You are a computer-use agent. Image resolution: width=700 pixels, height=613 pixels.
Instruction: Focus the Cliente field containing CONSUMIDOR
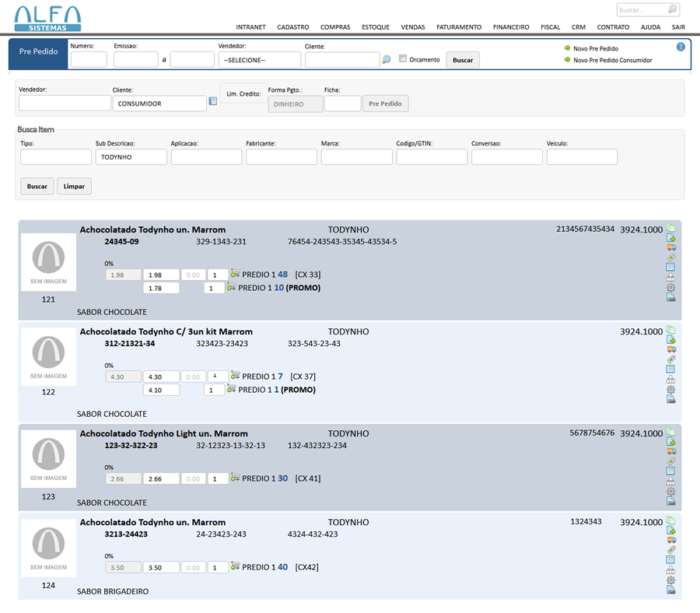click(x=159, y=103)
